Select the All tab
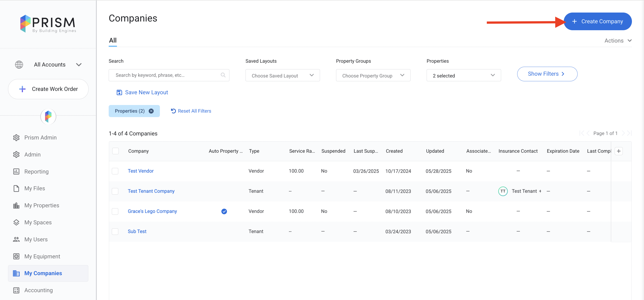Image resolution: width=644 pixels, height=300 pixels. tap(113, 41)
